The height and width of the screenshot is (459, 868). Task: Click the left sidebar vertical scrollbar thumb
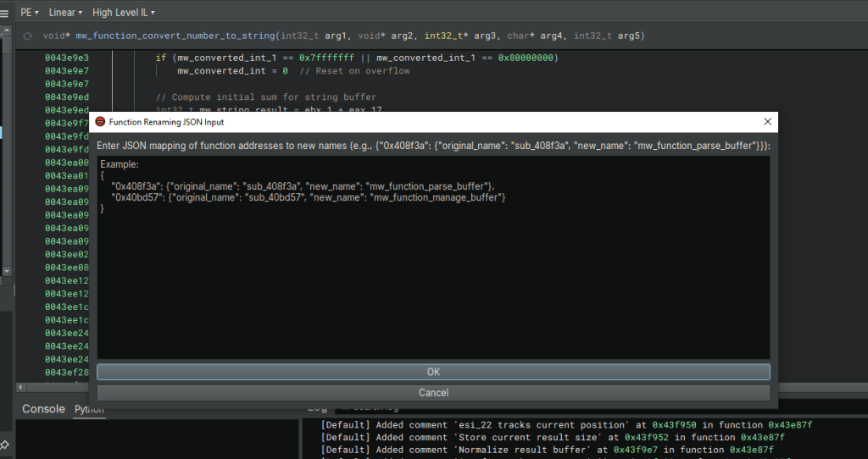pyautogui.click(x=7, y=152)
